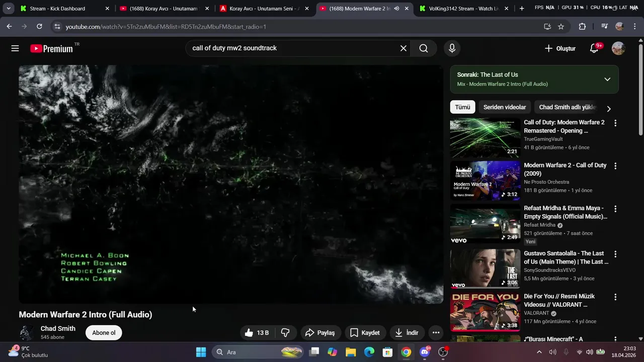This screenshot has height=362, width=644.
Task: Switch to Koray Avcı - Unutamam YouTube tab
Action: (x=165, y=9)
